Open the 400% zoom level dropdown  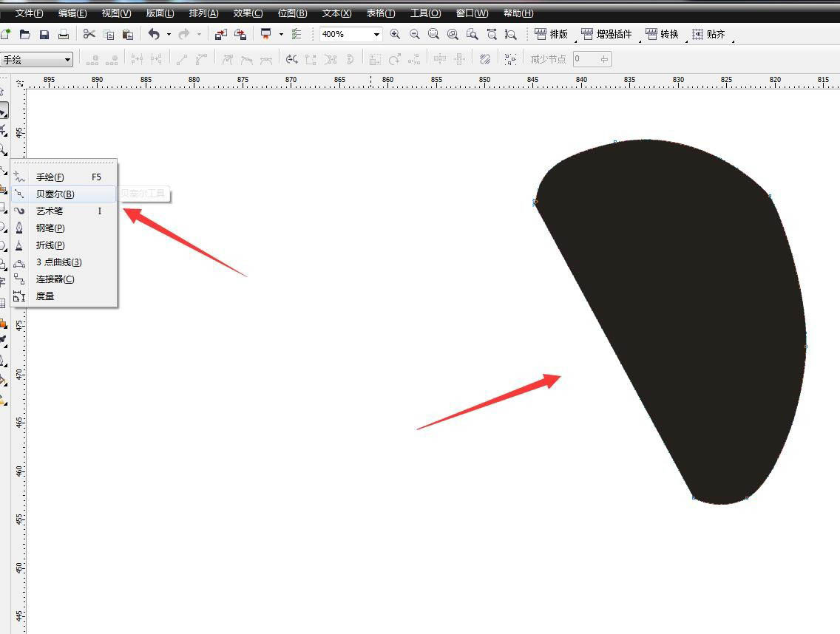click(x=376, y=35)
